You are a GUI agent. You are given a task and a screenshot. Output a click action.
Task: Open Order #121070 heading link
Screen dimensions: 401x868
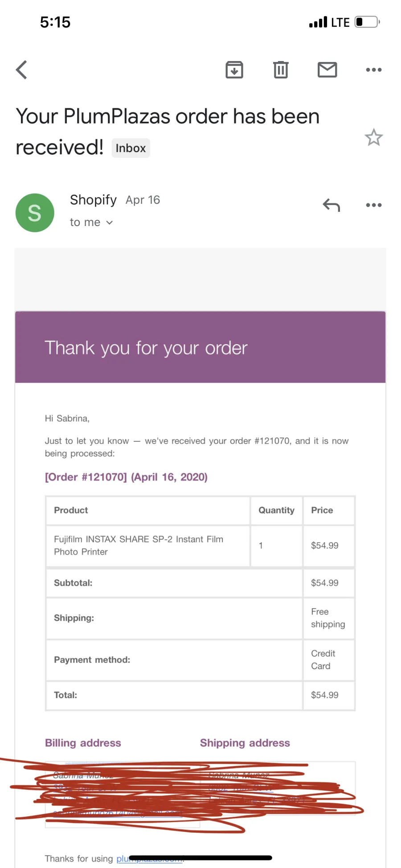126,477
